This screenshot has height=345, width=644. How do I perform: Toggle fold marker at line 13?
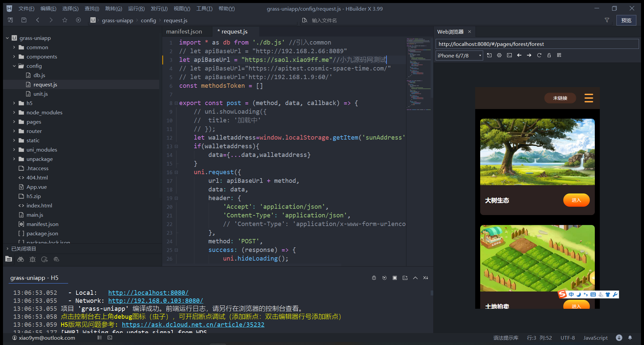[x=176, y=146]
